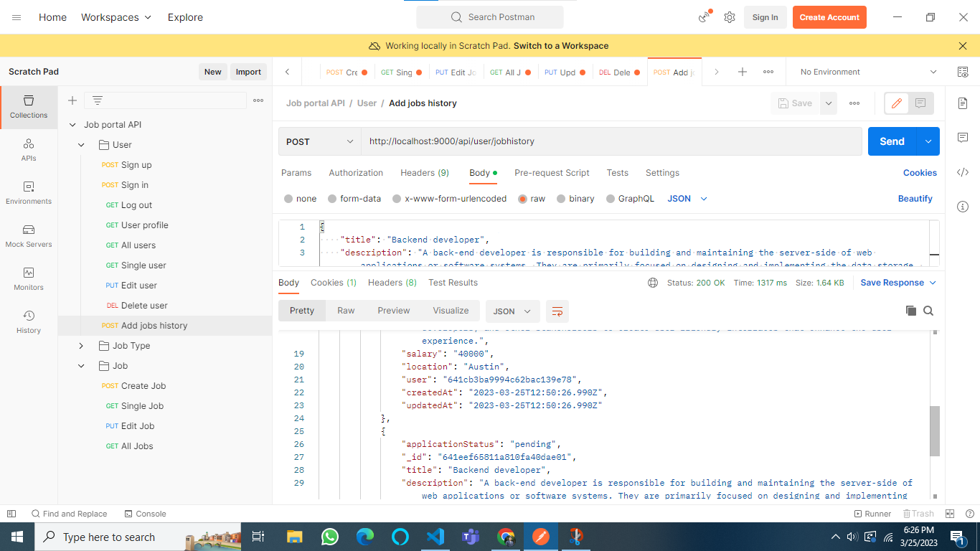Open the Mock Servers panel
This screenshot has width=980, height=551.
[x=29, y=237]
